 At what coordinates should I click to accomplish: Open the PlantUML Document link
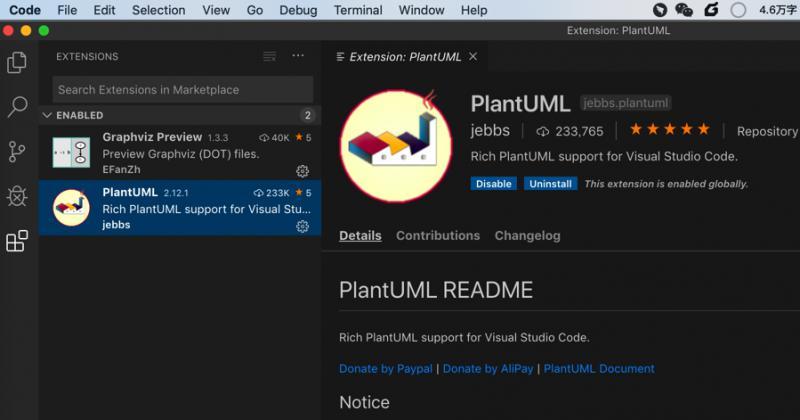click(599, 368)
